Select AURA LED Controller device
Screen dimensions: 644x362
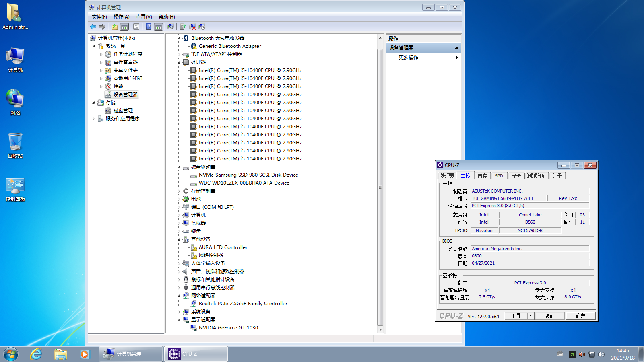223,247
